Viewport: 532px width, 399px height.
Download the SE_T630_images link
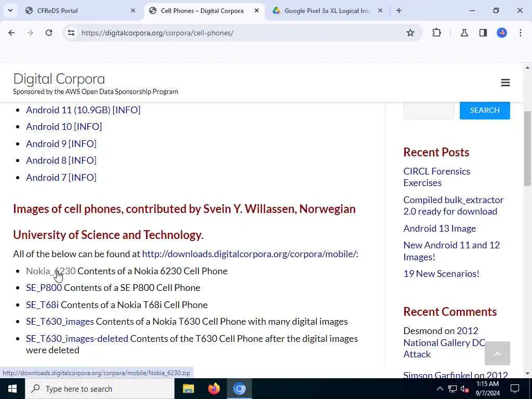click(60, 322)
